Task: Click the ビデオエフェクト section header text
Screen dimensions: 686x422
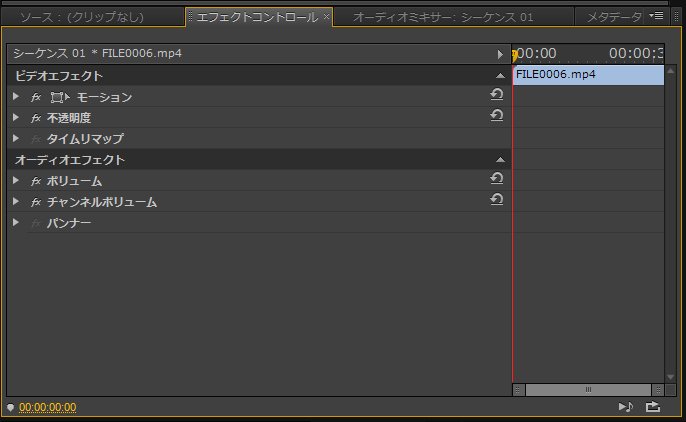Action: pyautogui.click(x=59, y=76)
